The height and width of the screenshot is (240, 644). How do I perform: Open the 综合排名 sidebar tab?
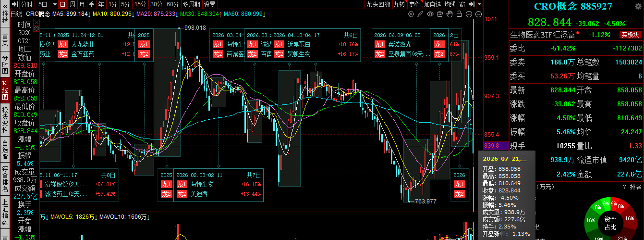pyautogui.click(x=5, y=178)
